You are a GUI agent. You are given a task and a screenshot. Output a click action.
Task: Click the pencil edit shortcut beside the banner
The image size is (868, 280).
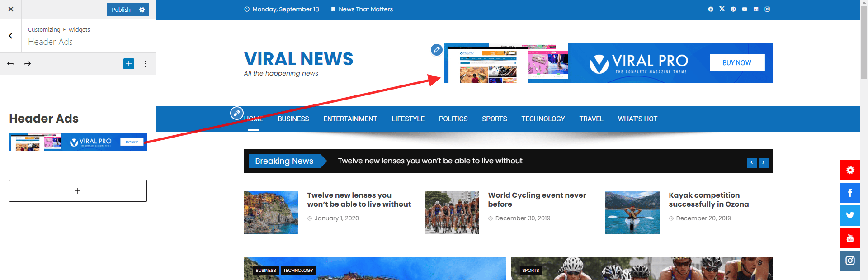point(436,50)
